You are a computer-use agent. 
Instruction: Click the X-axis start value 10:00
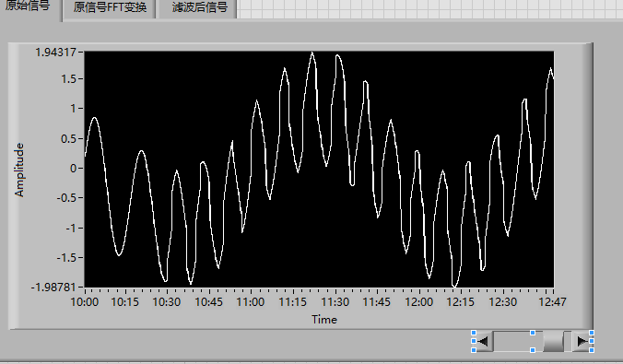84,302
